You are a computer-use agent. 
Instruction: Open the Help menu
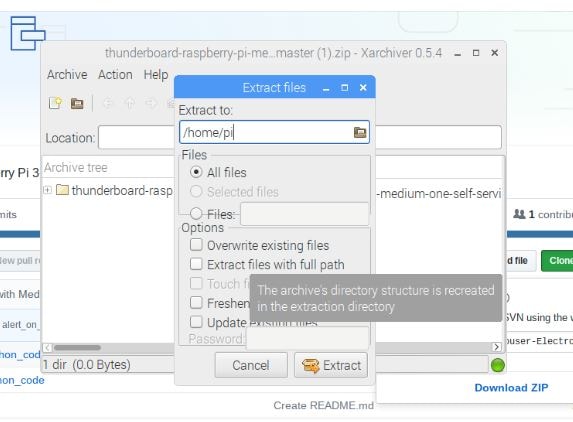[156, 75]
